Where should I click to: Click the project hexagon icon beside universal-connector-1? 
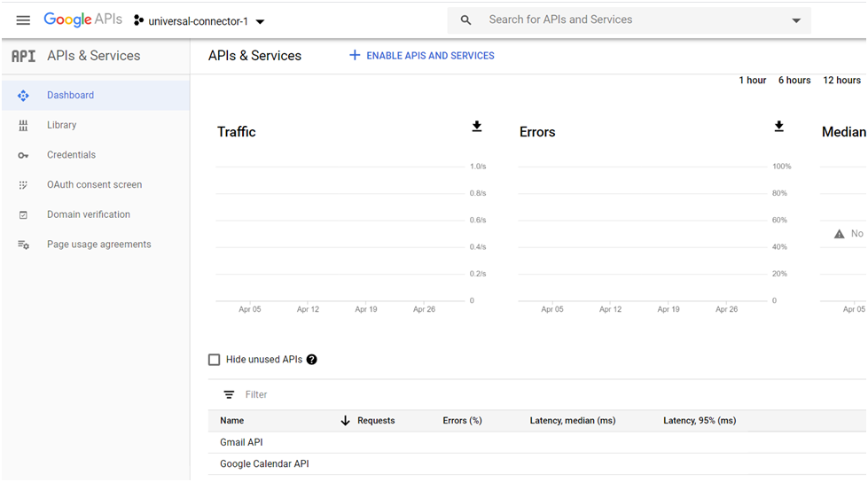coord(139,20)
